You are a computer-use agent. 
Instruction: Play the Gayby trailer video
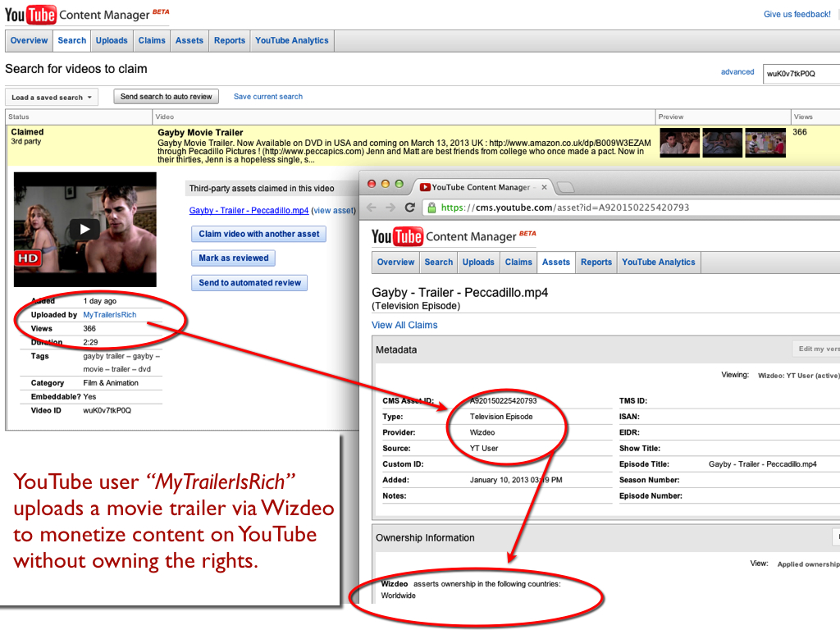(x=84, y=230)
